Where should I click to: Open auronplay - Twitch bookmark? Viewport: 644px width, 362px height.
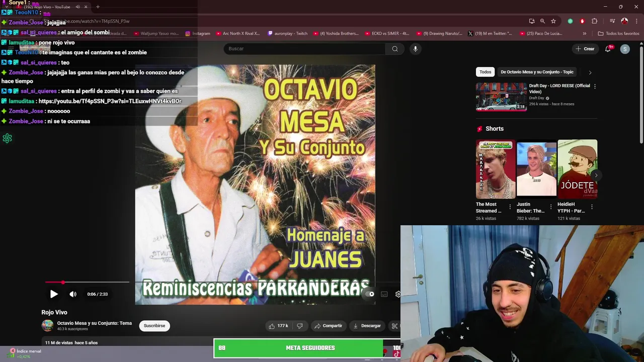[288, 34]
